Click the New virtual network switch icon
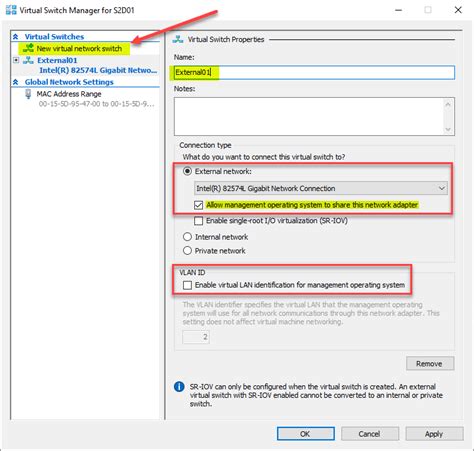 pos(29,48)
